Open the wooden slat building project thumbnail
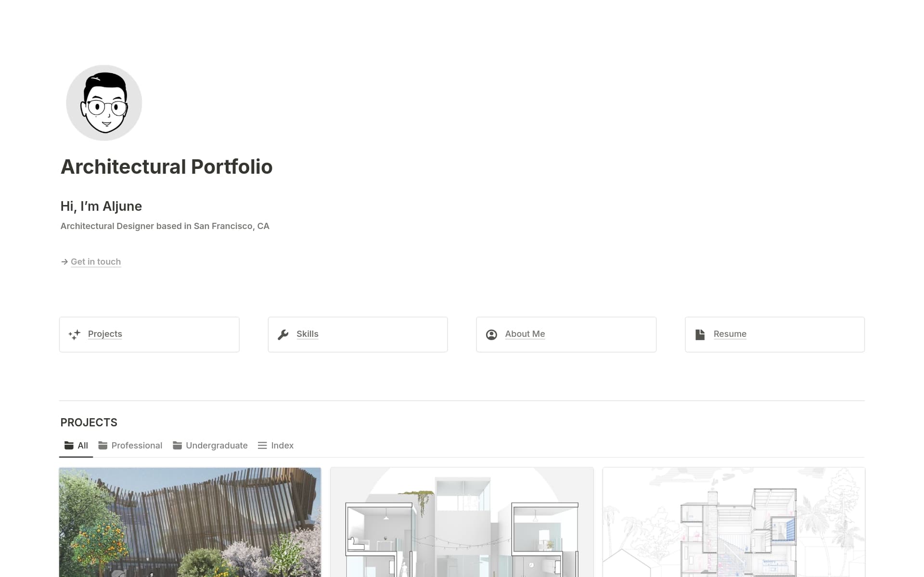Image resolution: width=924 pixels, height=577 pixels. [190, 522]
